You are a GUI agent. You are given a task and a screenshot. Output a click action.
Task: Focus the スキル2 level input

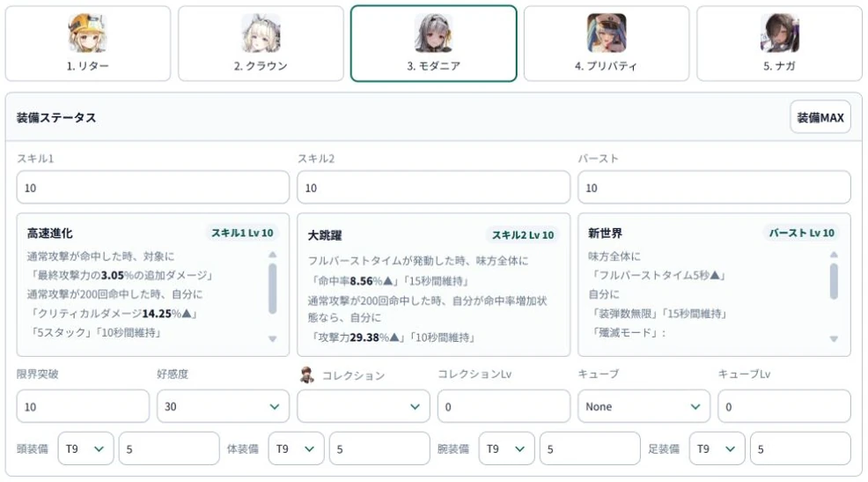pos(433,188)
